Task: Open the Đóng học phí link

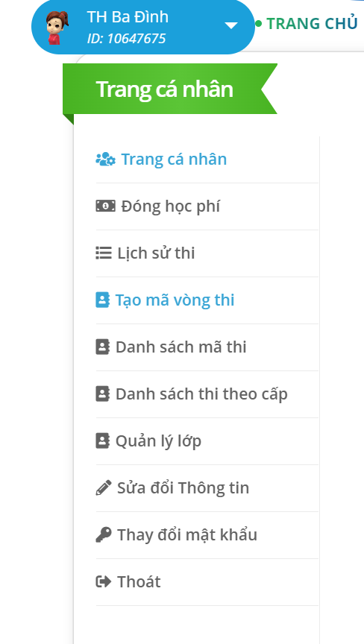Action: click(171, 206)
